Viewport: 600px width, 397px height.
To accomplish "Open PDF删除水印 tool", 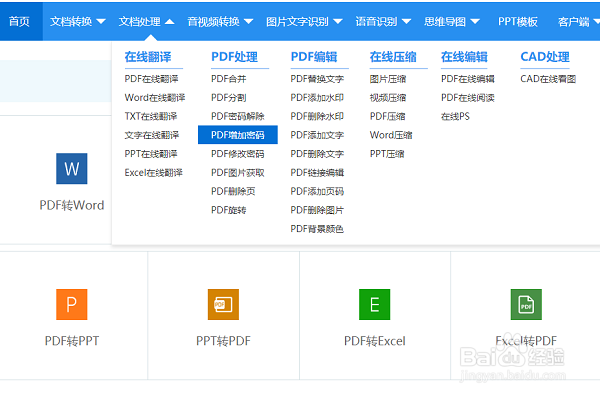I will click(x=317, y=116).
